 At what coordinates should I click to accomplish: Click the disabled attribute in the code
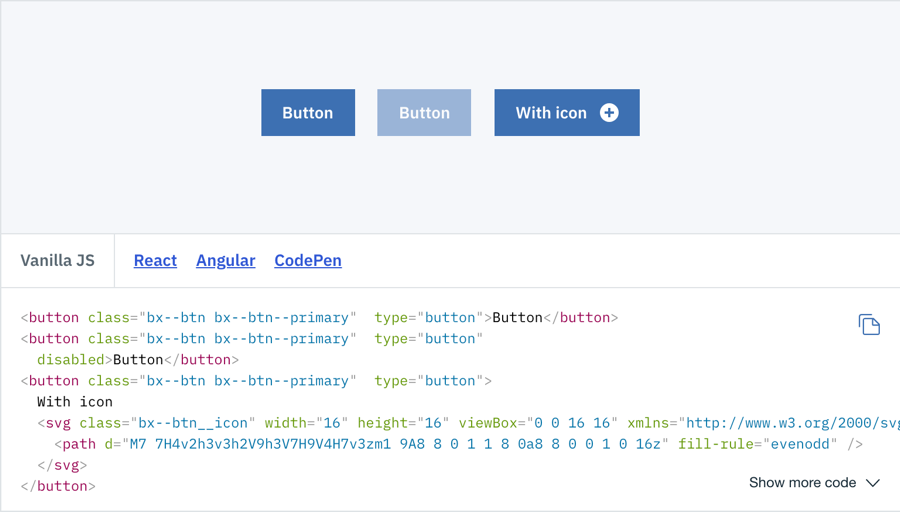70,359
